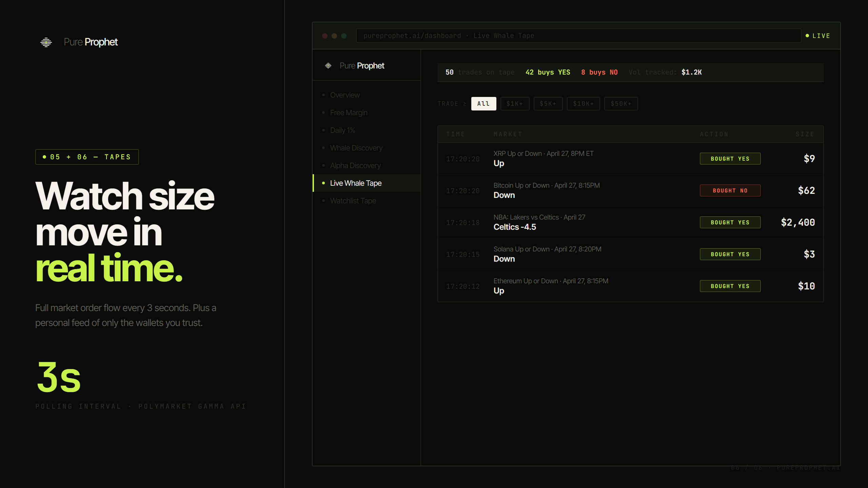Click the red window dot
Image resolution: width=868 pixels, height=488 pixels.
[x=325, y=36]
